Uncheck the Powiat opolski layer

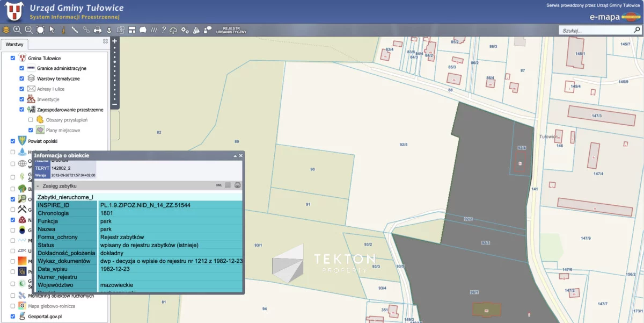13,141
